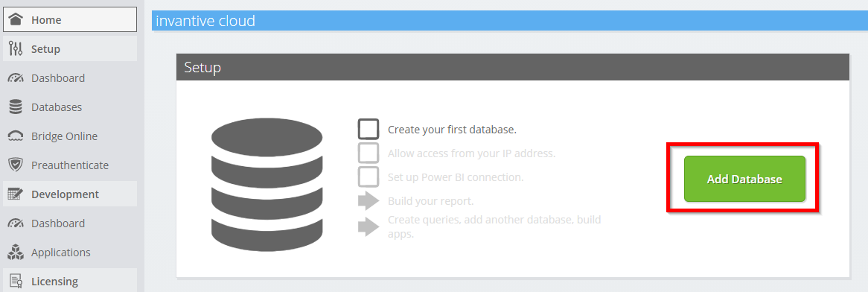Image resolution: width=868 pixels, height=292 pixels.
Task: Click the Development section icon
Action: pos(16,194)
